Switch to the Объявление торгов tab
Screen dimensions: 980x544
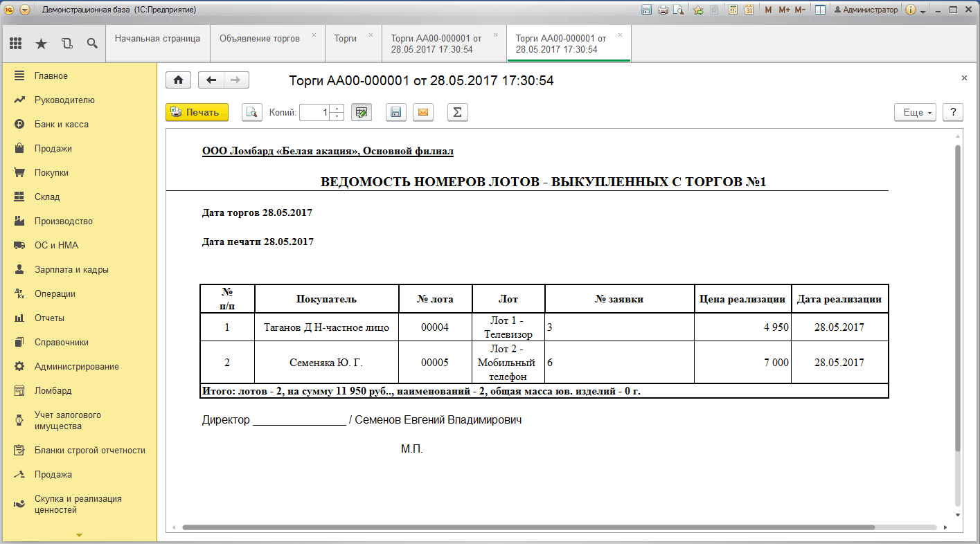pyautogui.click(x=260, y=39)
